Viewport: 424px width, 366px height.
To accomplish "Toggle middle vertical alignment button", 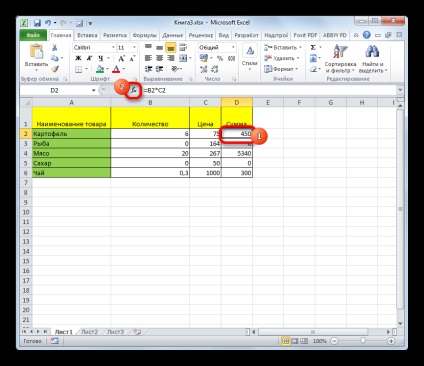I will pyautogui.click(x=160, y=48).
